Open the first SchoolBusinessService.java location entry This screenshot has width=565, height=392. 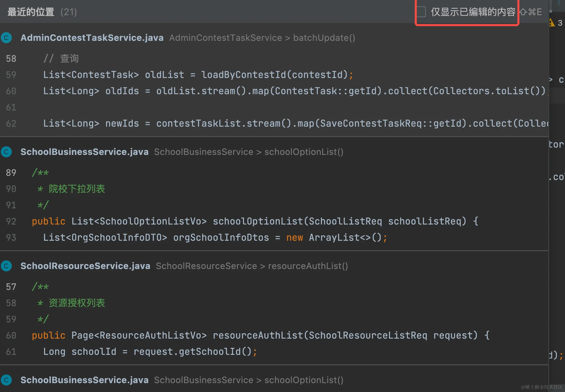tap(84, 152)
